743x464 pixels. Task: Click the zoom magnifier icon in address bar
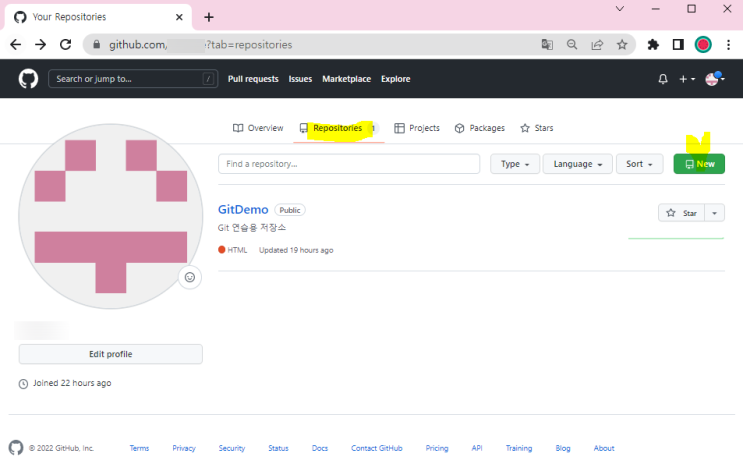tap(572, 45)
